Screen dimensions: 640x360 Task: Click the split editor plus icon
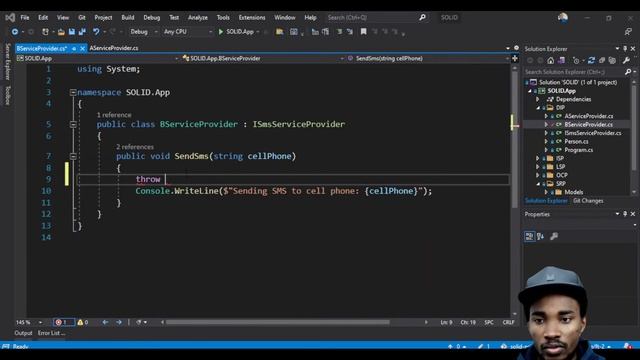tap(515, 58)
